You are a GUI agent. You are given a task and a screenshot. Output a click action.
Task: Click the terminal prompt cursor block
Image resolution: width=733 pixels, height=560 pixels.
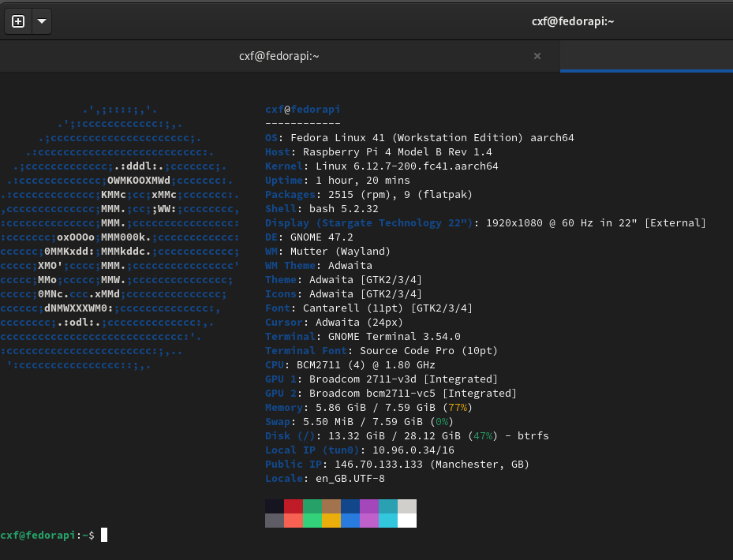pos(104,536)
